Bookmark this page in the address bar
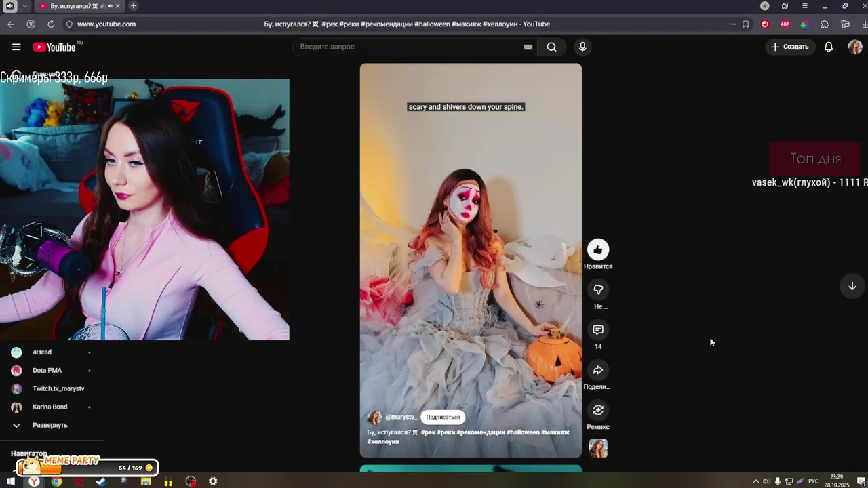 click(746, 24)
